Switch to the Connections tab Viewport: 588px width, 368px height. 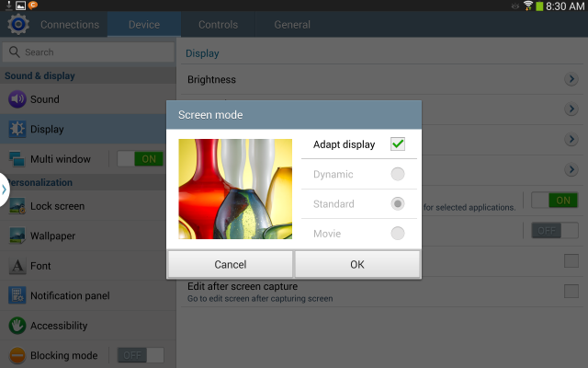click(70, 25)
